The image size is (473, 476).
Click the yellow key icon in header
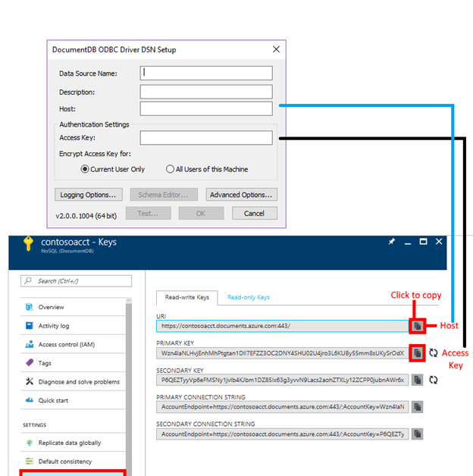[x=28, y=243]
